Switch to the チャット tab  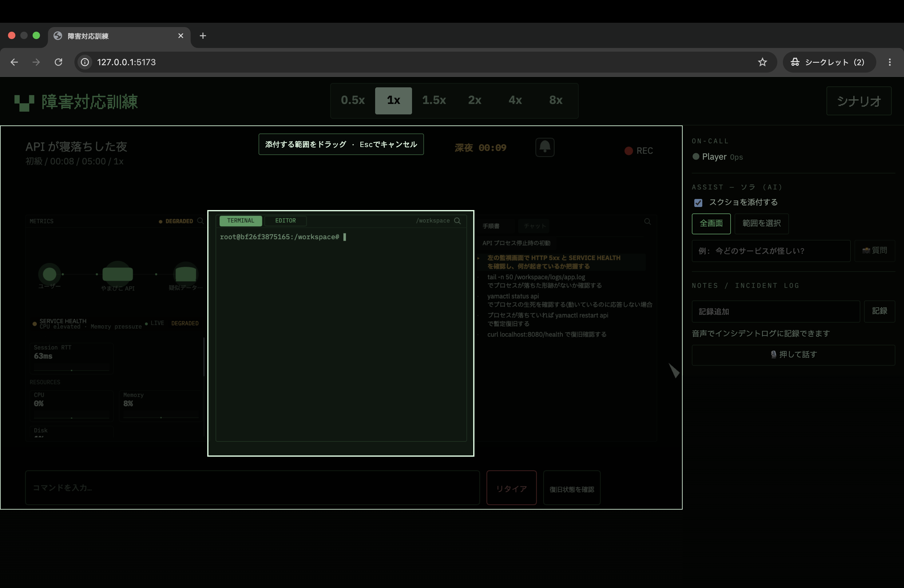click(x=534, y=226)
